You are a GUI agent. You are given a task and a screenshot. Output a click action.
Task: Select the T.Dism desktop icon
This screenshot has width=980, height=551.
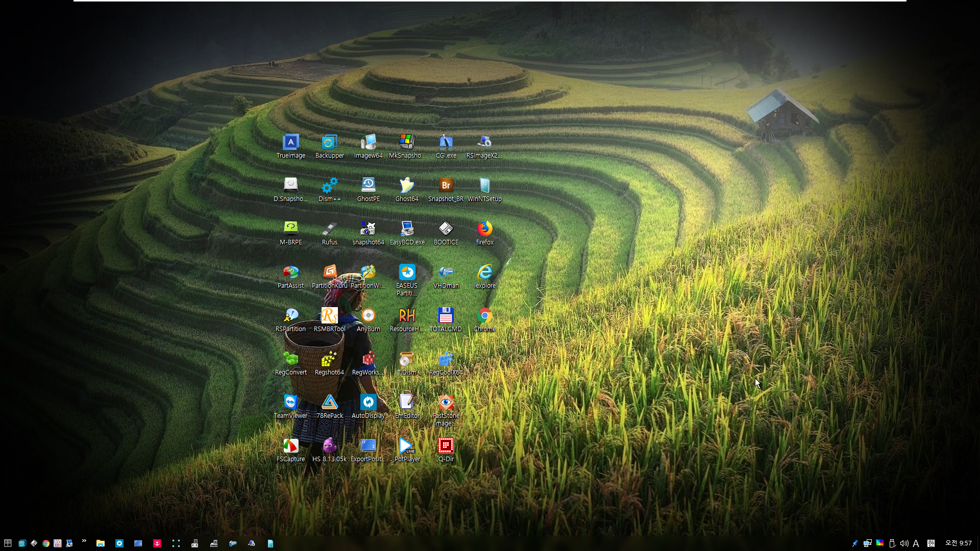pyautogui.click(x=407, y=363)
